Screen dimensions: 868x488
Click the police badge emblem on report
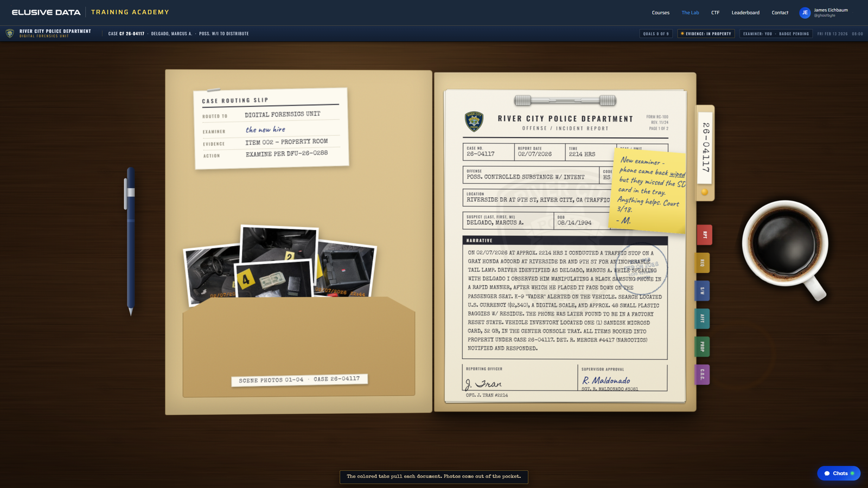474,121
